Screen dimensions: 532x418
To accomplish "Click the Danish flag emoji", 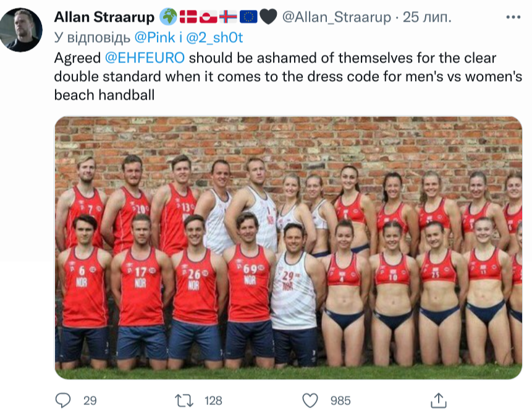I will point(188,18).
